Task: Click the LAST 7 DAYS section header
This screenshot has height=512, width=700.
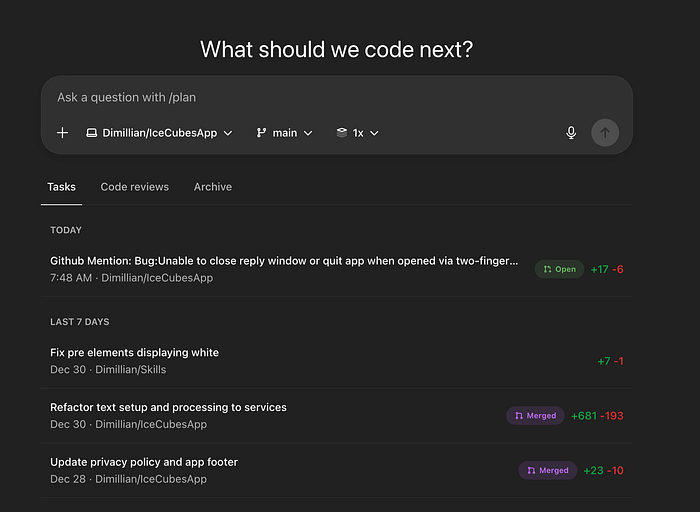Action: click(x=79, y=322)
